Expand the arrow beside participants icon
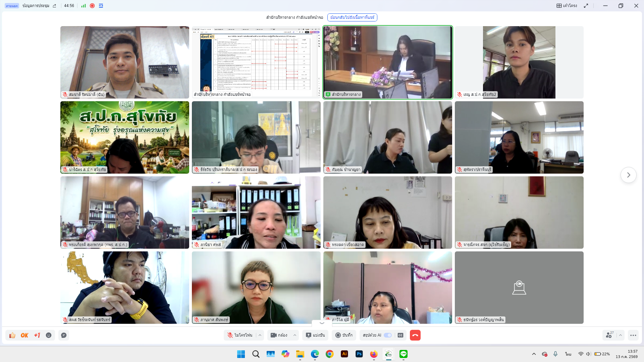Viewport: 644px width, 362px height. (621, 335)
